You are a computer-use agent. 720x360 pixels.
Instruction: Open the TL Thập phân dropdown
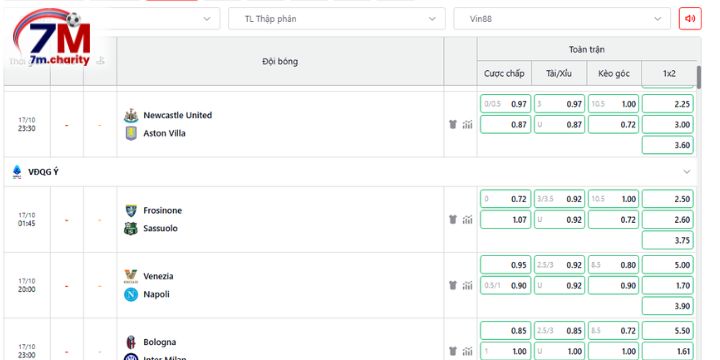pos(337,19)
